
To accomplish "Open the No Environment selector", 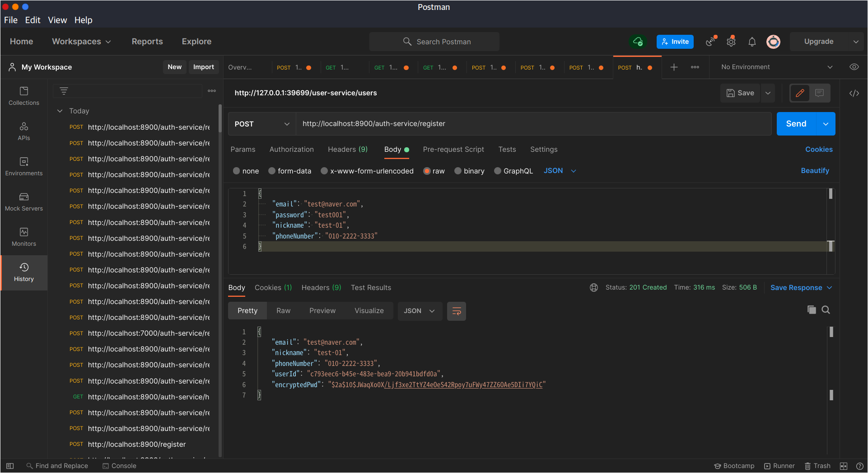I will pos(777,67).
